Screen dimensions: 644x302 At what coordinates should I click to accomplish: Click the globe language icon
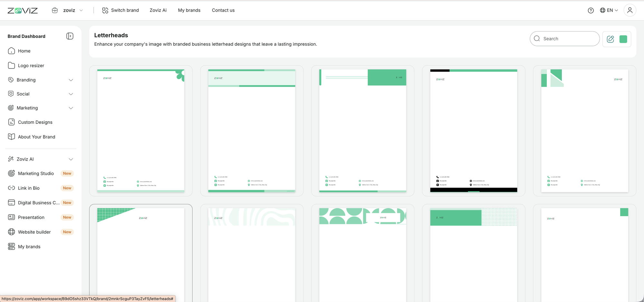point(603,10)
